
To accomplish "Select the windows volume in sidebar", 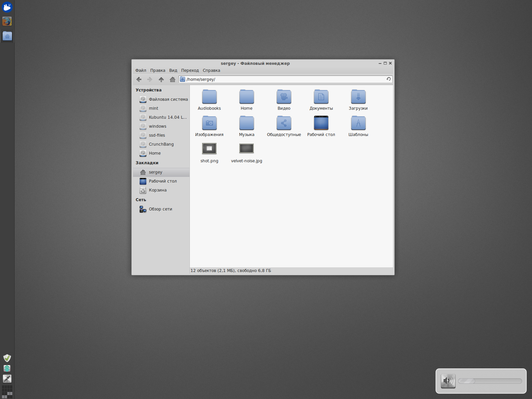I will click(161, 126).
